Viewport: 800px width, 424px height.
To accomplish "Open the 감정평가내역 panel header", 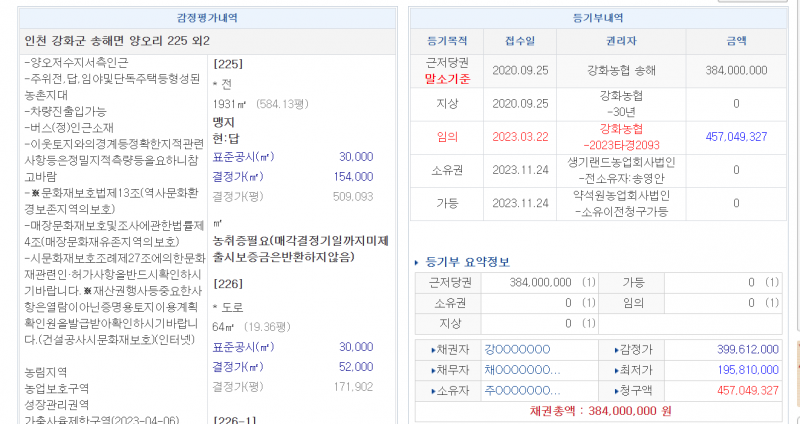I will 208,18.
